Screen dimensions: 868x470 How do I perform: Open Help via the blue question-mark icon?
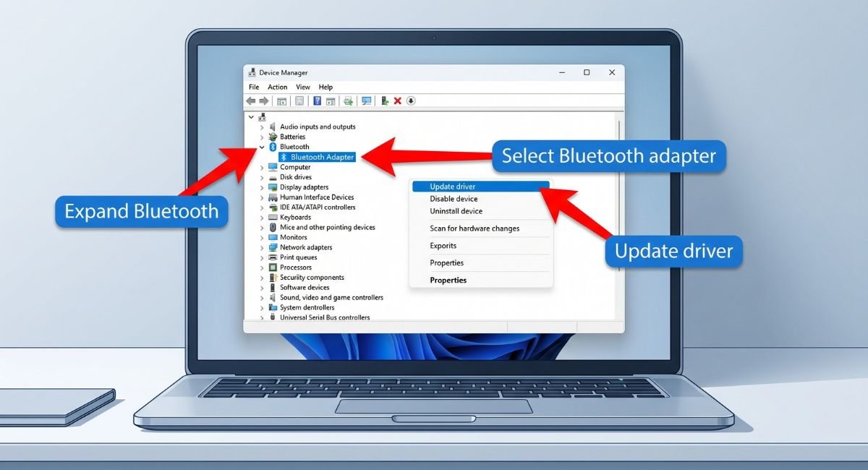coord(317,101)
